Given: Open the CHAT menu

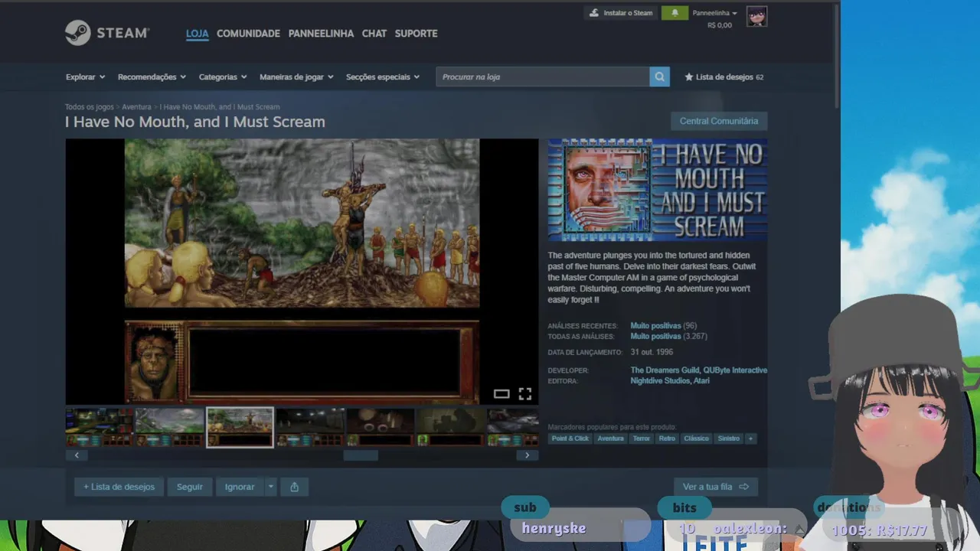Looking at the screenshot, I should 374,34.
